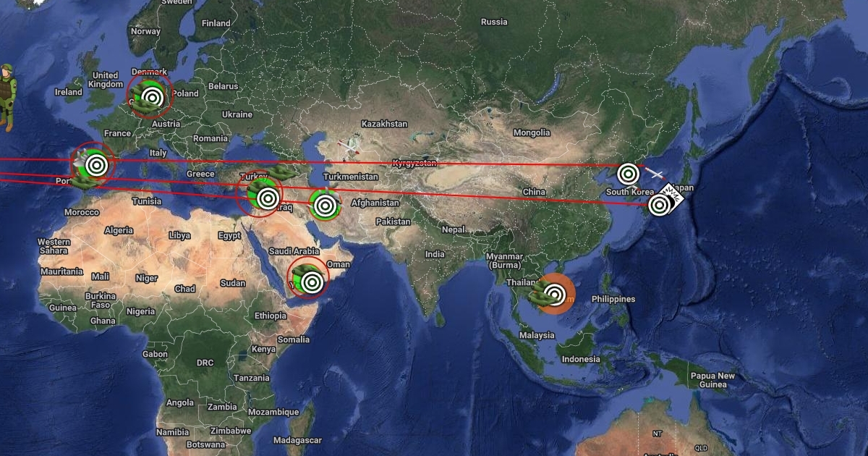Select the missile near Japan
Viewport: 868px width, 456px height.
[655, 174]
